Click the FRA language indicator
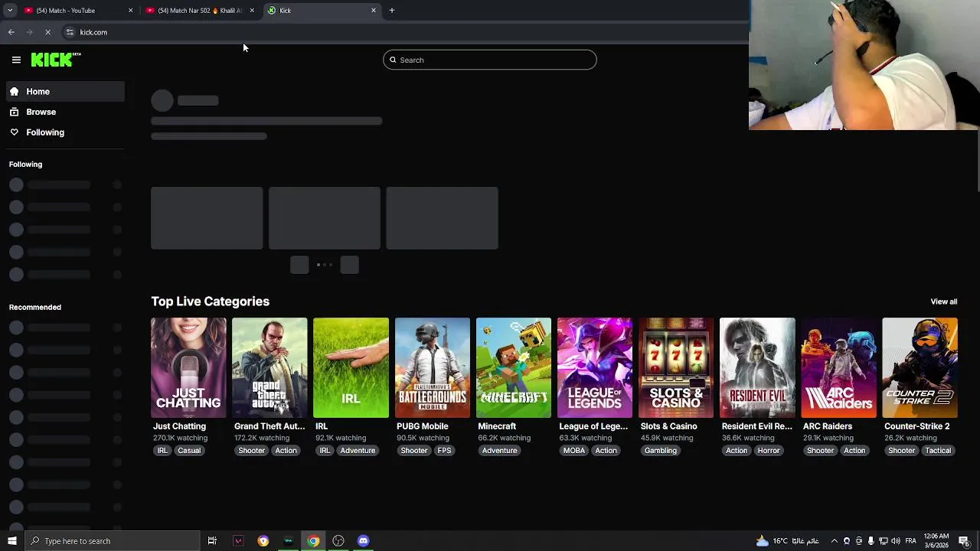Image resolution: width=980 pixels, height=551 pixels. (x=911, y=541)
